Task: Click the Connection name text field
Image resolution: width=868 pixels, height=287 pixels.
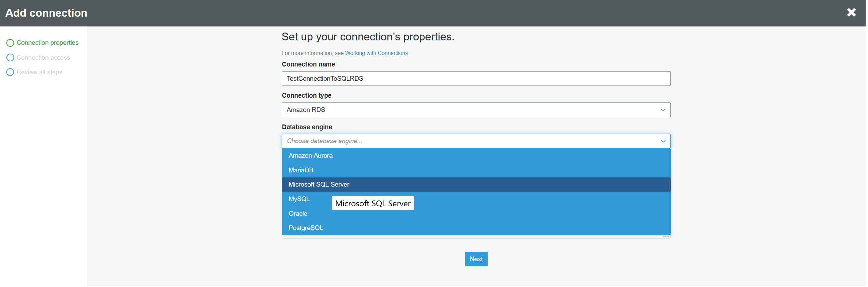Action: [x=475, y=79]
